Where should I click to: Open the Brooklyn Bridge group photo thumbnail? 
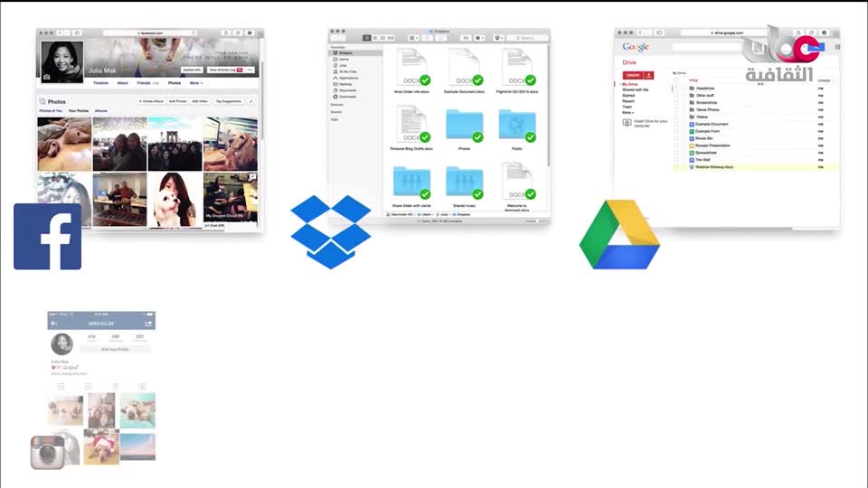tap(175, 144)
